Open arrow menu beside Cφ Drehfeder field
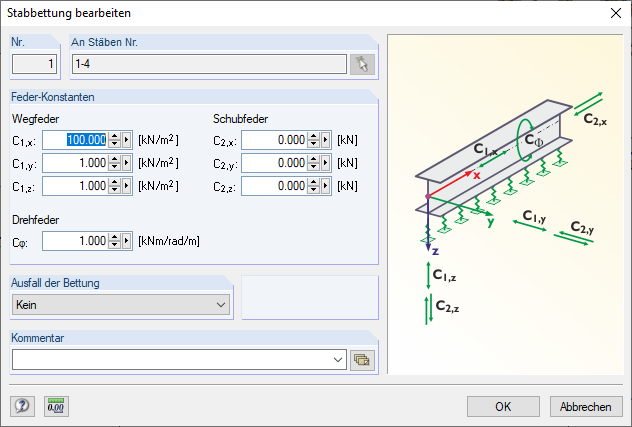Image resolution: width=632 pixels, height=427 pixels. pos(127,241)
